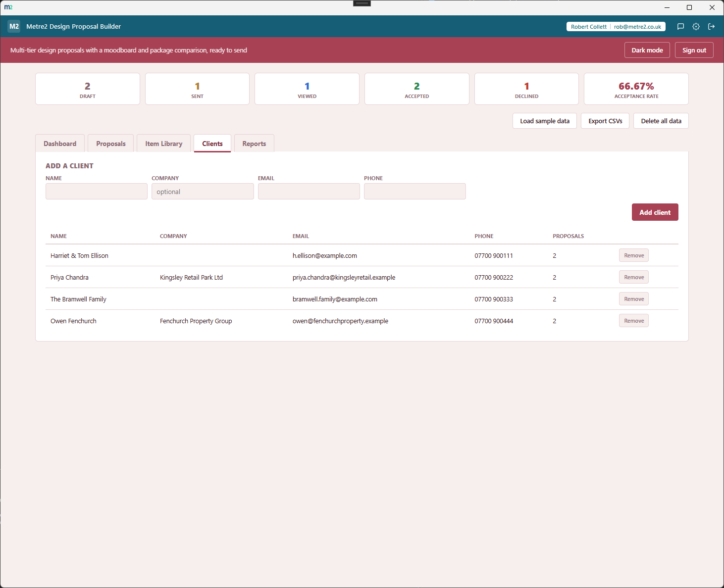
Task: Click email owen@fenchurchproperty.example
Action: (x=340, y=321)
